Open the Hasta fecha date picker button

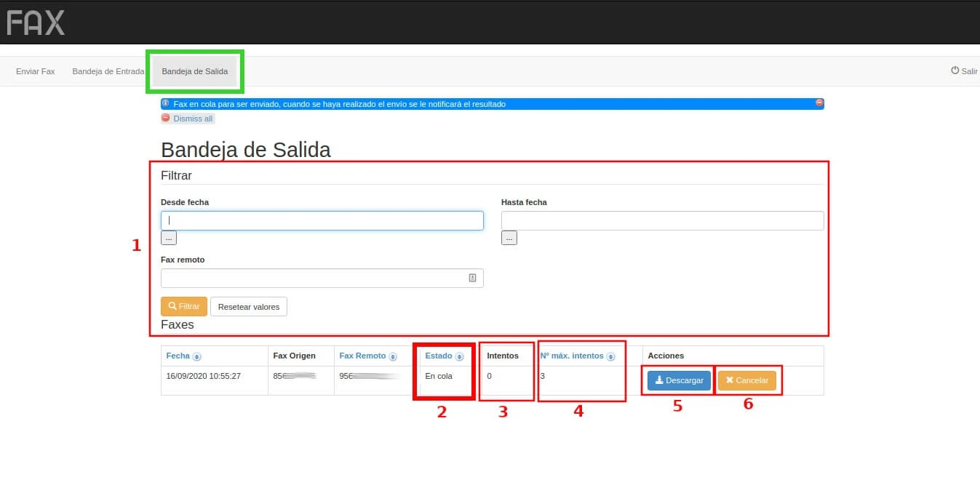pyautogui.click(x=509, y=238)
